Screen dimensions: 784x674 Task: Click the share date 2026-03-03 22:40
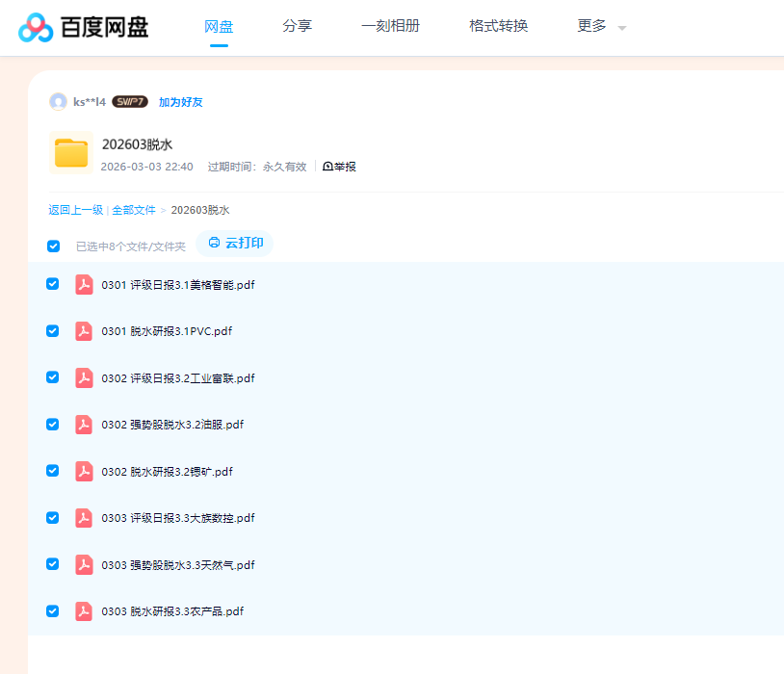coord(147,167)
